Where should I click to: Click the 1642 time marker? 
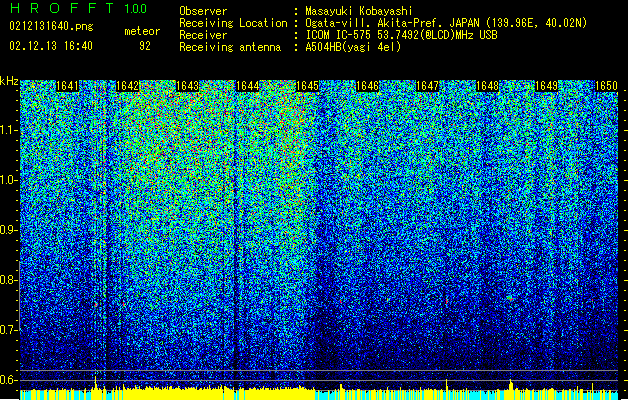(127, 86)
